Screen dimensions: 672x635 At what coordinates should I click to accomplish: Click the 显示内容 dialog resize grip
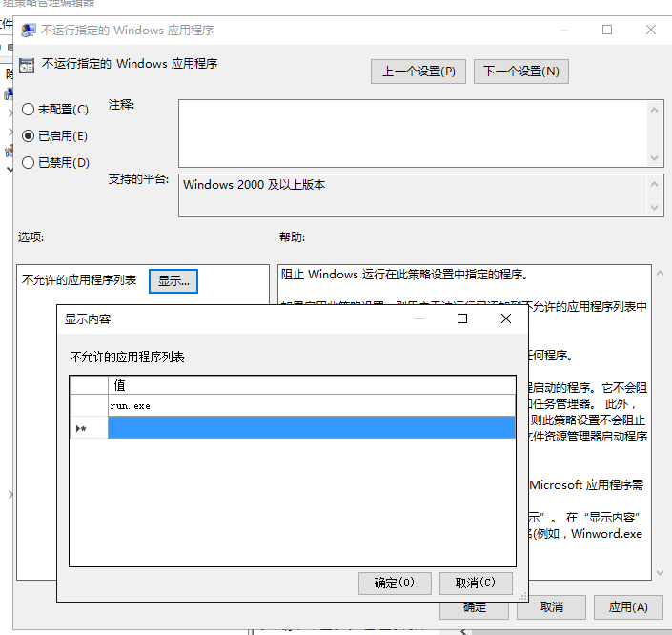522,597
